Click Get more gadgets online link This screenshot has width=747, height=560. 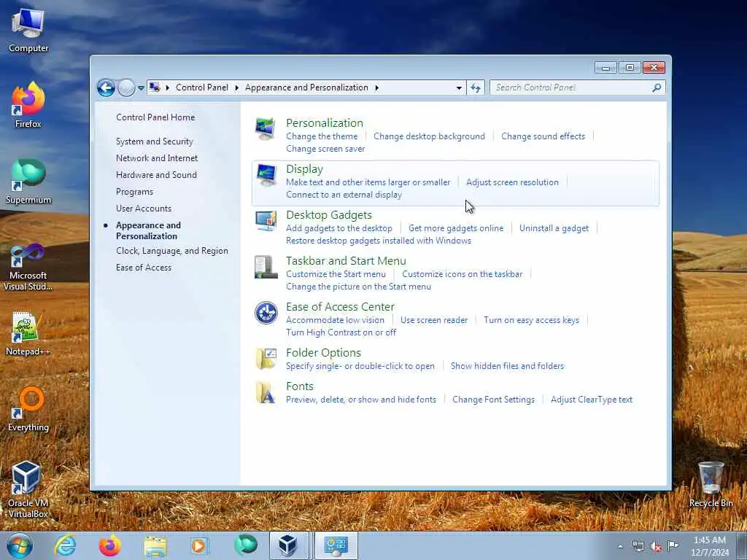[456, 228]
